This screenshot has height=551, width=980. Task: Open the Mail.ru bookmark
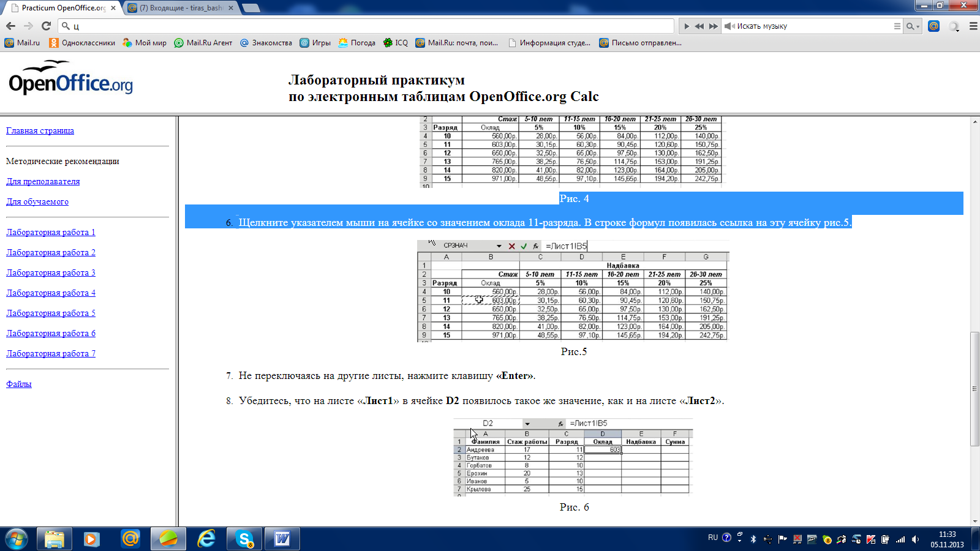tap(22, 43)
